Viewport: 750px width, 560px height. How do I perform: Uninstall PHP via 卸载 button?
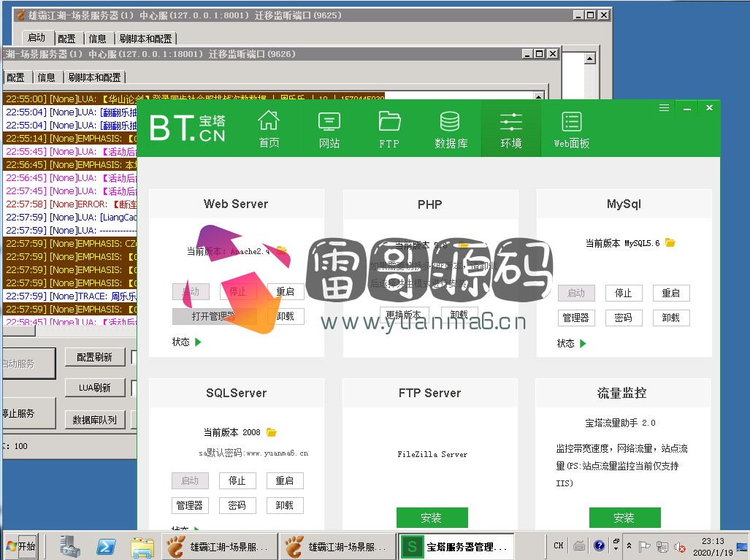pyautogui.click(x=459, y=314)
